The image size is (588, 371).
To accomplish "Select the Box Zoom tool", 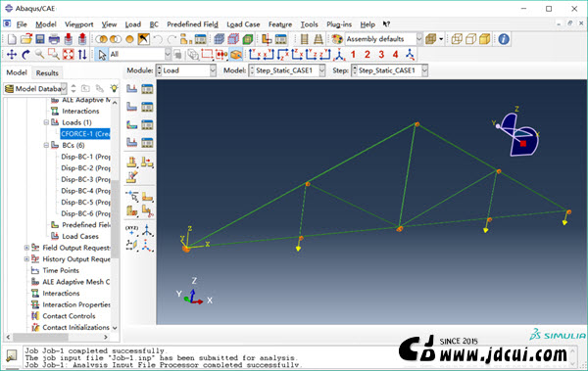I will click(54, 55).
